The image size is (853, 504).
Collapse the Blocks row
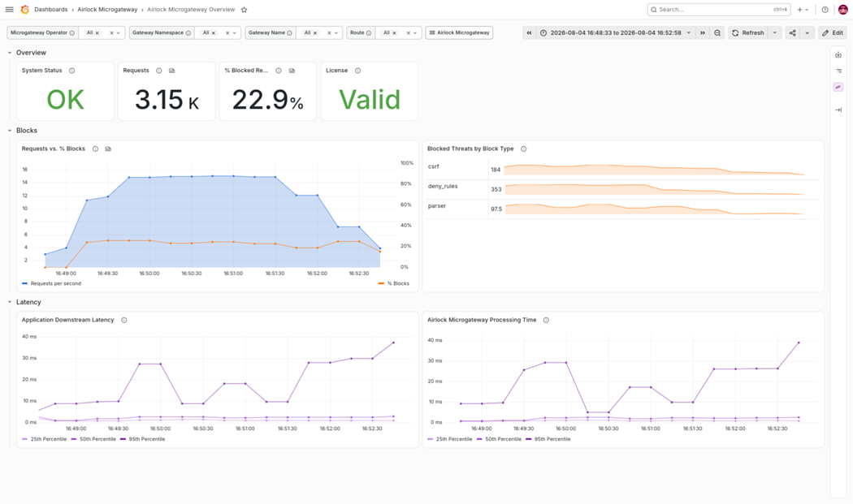10,131
